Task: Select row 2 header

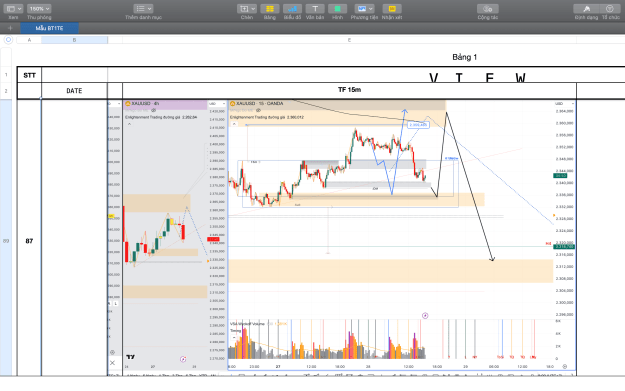Action: point(6,91)
